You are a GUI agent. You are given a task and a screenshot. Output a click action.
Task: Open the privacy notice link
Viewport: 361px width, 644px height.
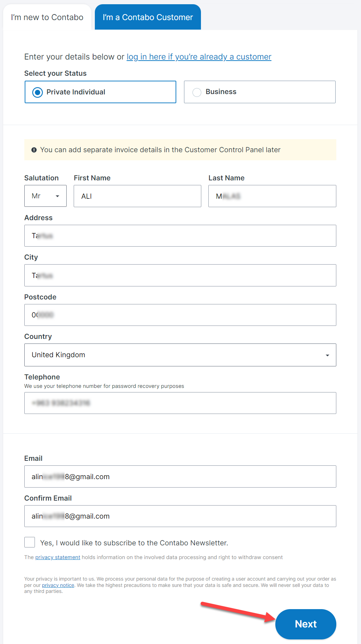[58, 585]
